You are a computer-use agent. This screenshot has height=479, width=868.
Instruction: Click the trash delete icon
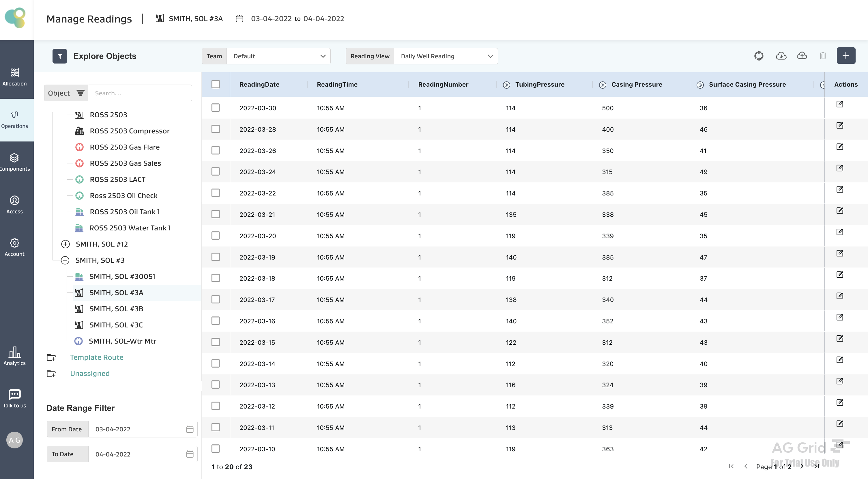click(x=822, y=56)
